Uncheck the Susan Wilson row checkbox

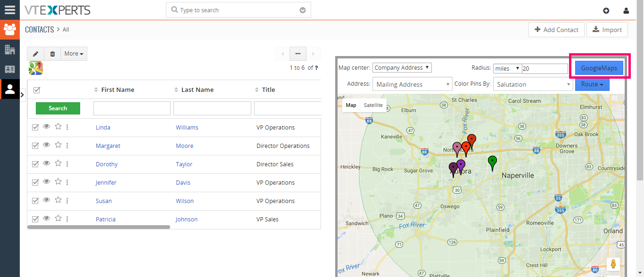(35, 201)
